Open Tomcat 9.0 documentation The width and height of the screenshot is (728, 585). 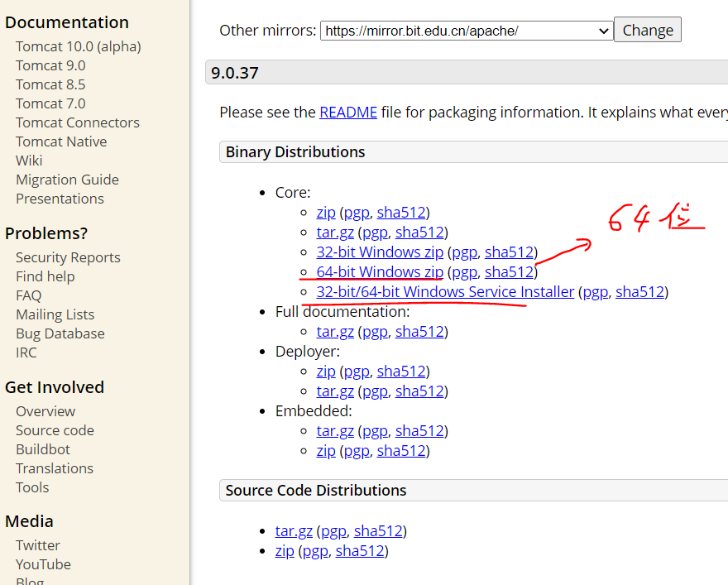click(50, 66)
